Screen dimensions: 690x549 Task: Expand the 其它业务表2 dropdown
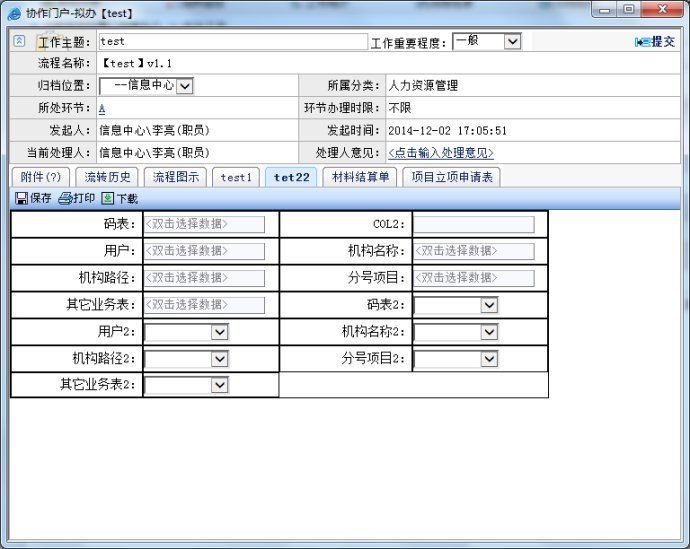coord(187,385)
